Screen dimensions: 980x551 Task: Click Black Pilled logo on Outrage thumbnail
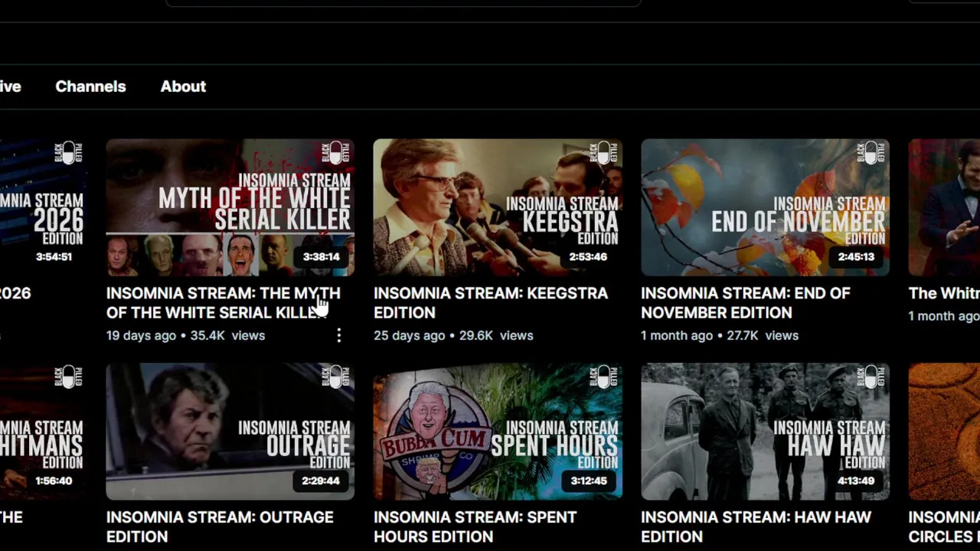(336, 377)
